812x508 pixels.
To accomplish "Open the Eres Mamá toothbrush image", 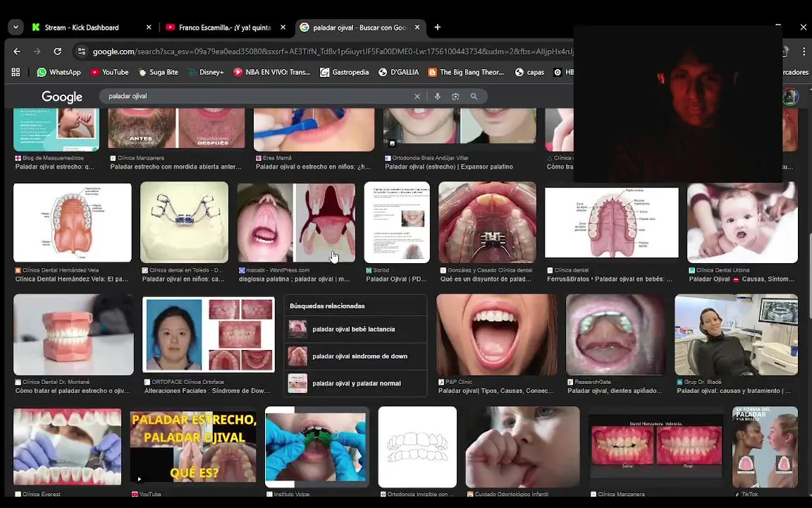I will [x=314, y=130].
